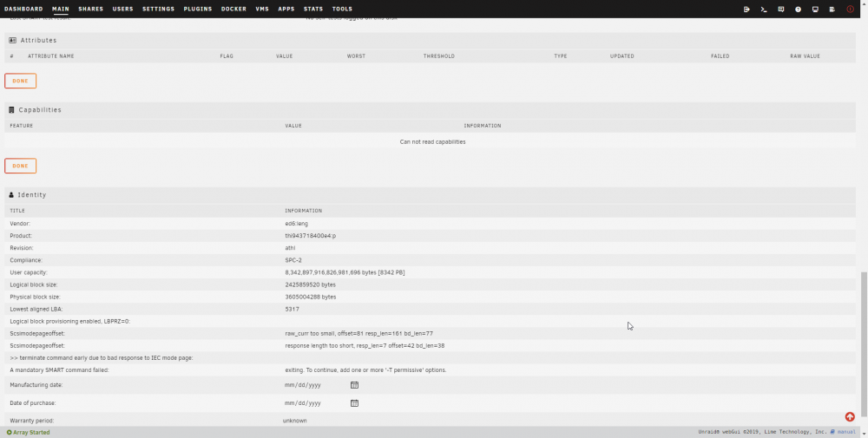Image resolution: width=868 pixels, height=438 pixels.
Task: Click Done button under Capabilities table
Action: [x=21, y=166]
